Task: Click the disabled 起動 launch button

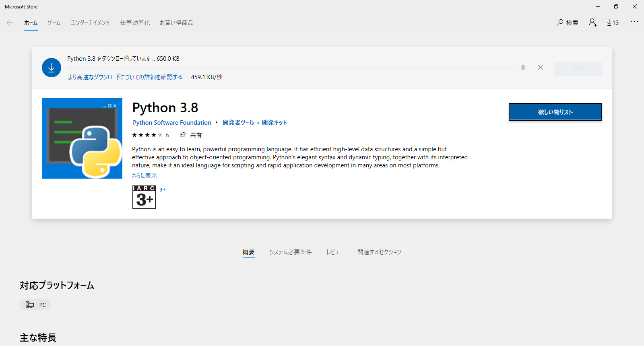Action: 578,69
